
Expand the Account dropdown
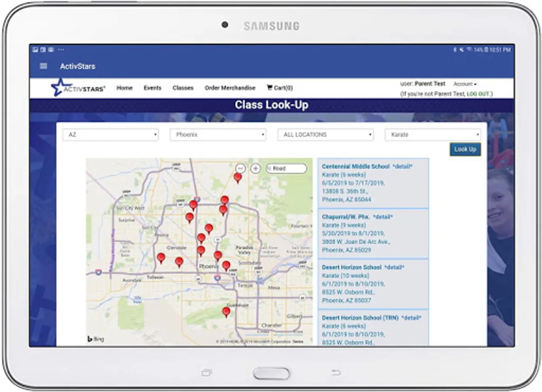pyautogui.click(x=465, y=84)
